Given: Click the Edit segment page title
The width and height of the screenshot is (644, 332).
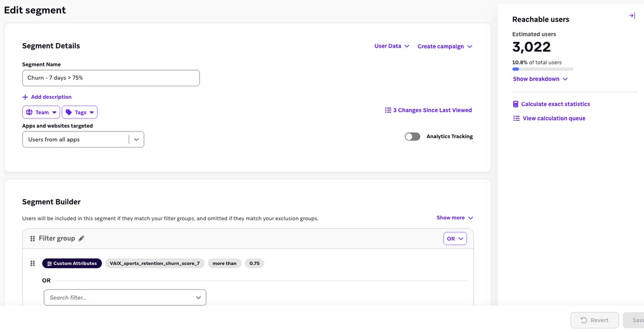Looking at the screenshot, I should tap(35, 10).
